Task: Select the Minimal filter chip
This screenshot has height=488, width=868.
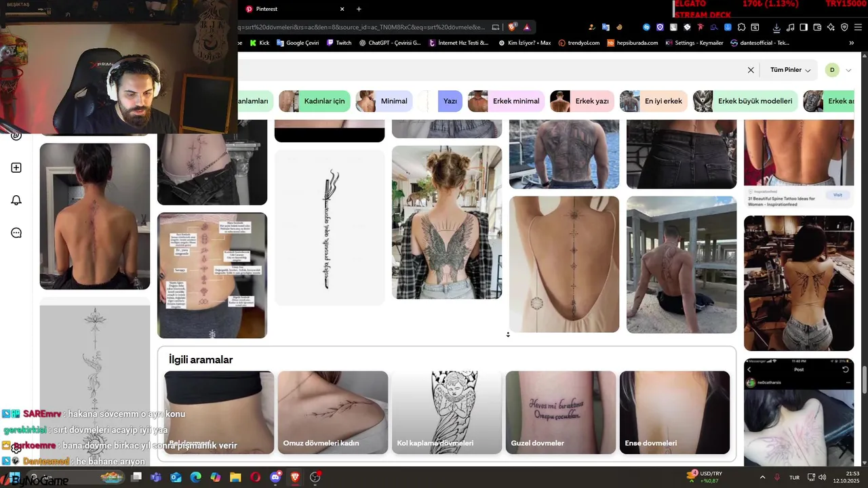Action: coord(384,101)
